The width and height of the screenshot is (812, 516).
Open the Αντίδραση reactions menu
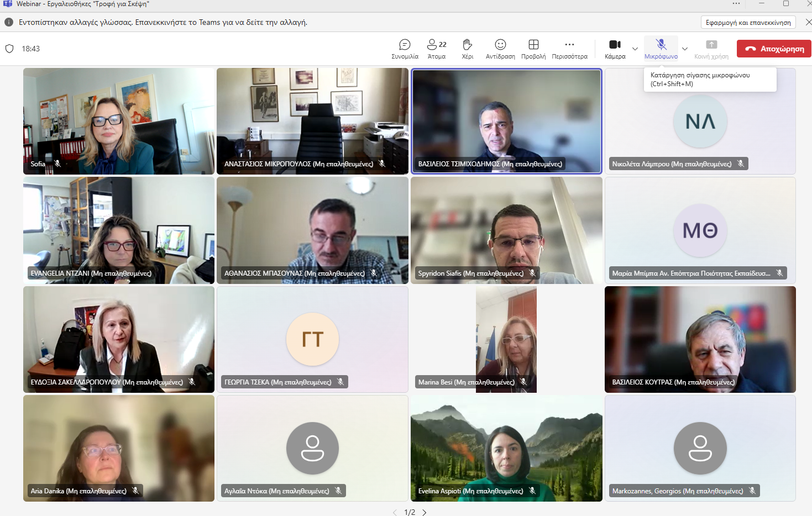coord(500,49)
